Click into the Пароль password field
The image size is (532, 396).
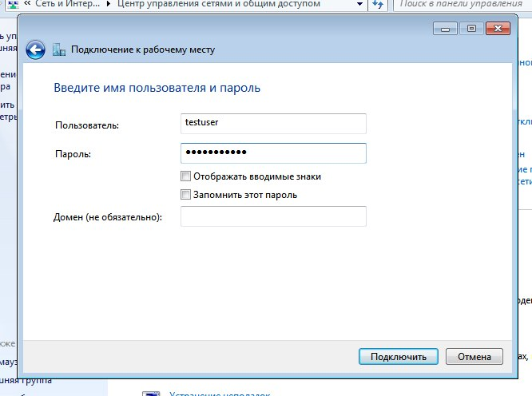pos(273,153)
